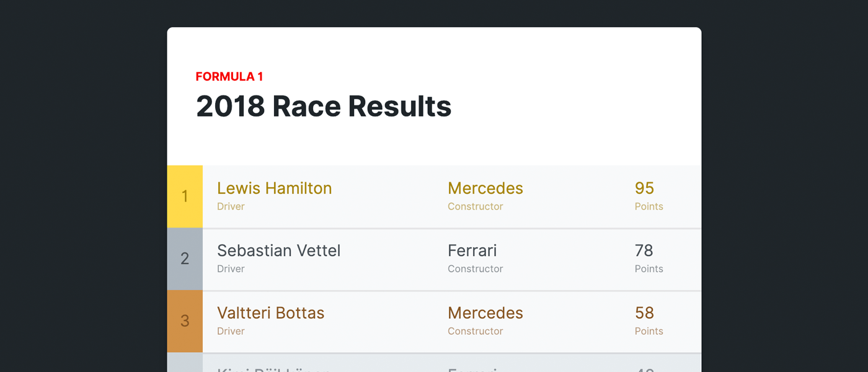Click the 58 points value

[x=644, y=313]
